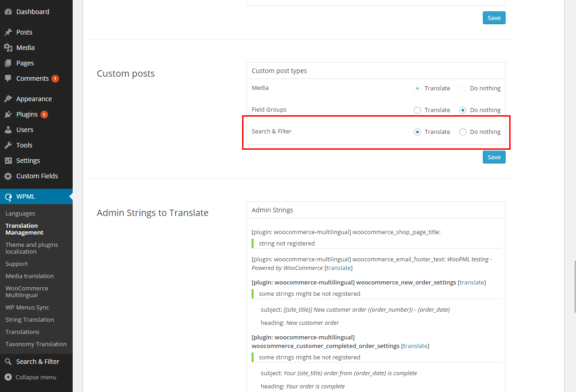
Task: Click the Media library icon
Action: point(8,48)
